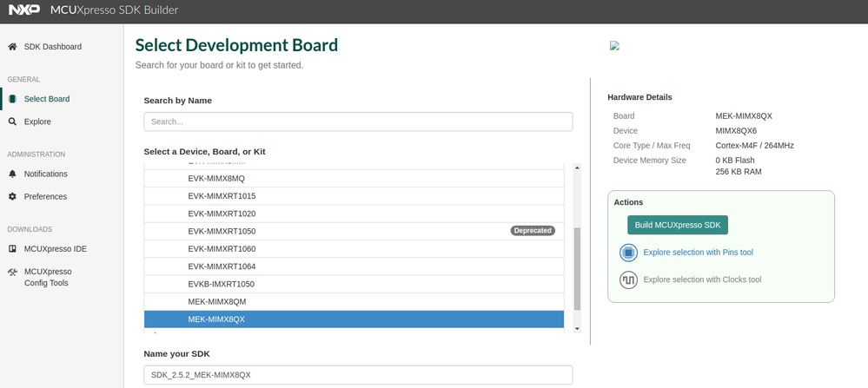Click the board list scrollbar thumb
The height and width of the screenshot is (388, 868).
coord(578,269)
